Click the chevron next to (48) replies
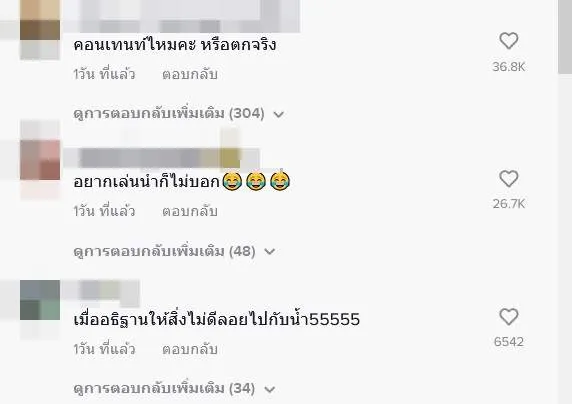This screenshot has height=404, width=572. click(x=269, y=252)
